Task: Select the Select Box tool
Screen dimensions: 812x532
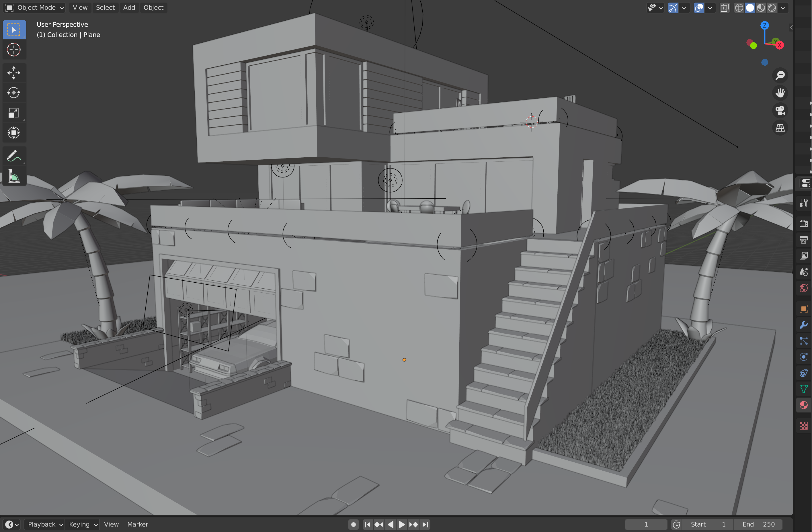Action: pos(14,30)
